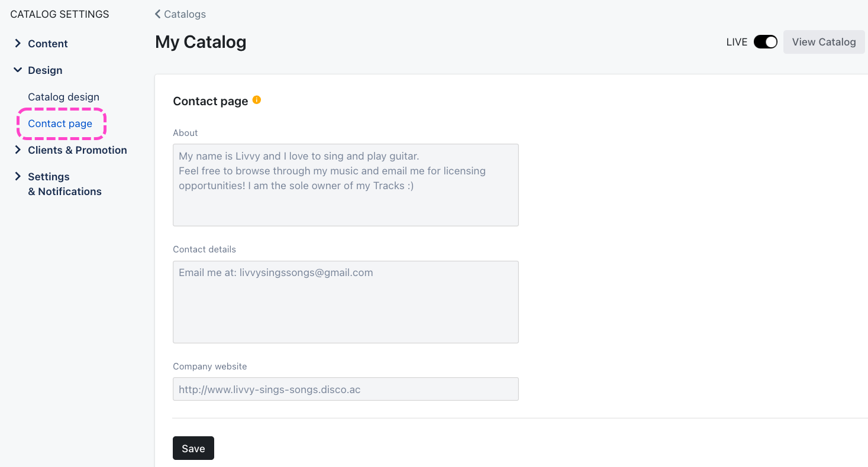Save the contact page changes

point(193,448)
